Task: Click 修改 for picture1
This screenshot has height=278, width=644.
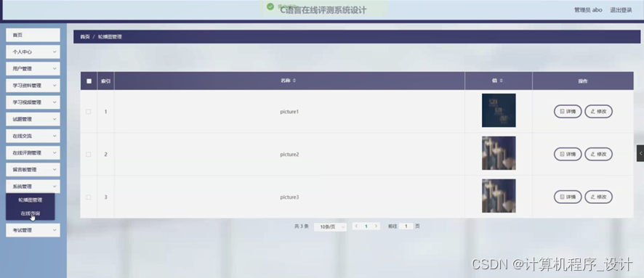Action: [x=598, y=112]
